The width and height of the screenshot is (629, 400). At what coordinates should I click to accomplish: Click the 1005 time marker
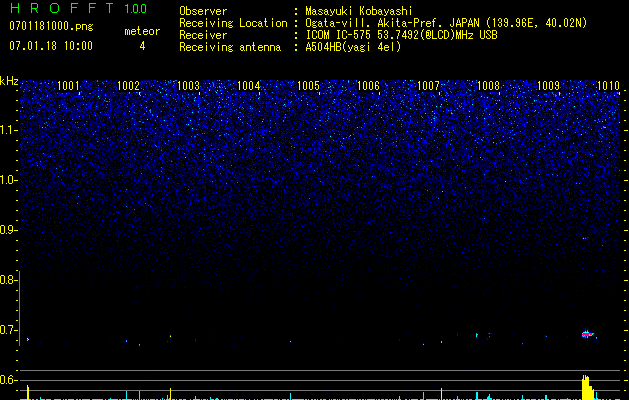coord(308,86)
